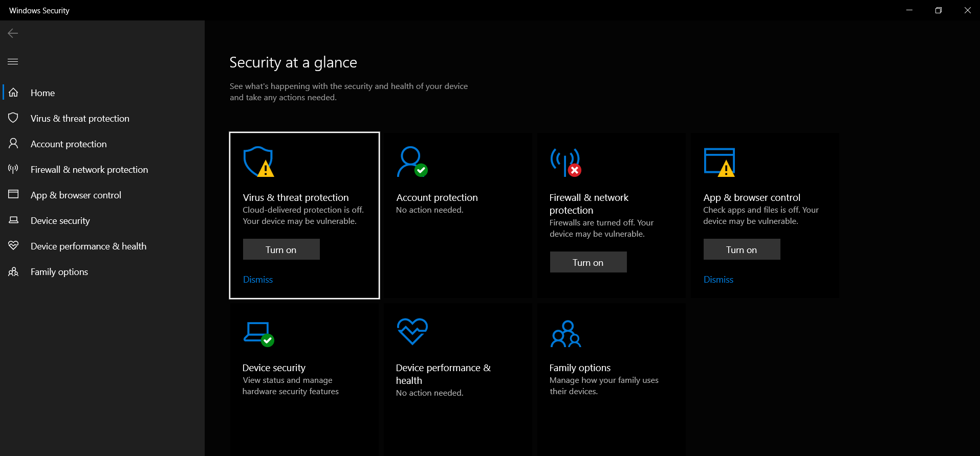Turn on App & browser control

pos(742,249)
